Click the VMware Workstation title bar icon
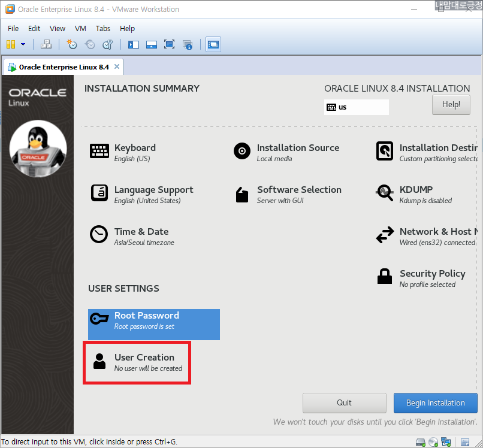This screenshot has height=448, width=483. [10, 9]
